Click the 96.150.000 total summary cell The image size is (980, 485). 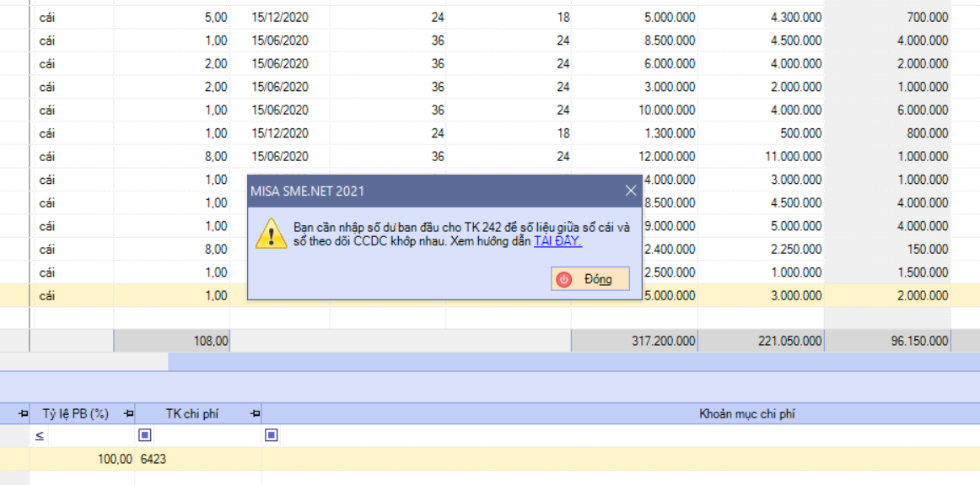click(887, 341)
